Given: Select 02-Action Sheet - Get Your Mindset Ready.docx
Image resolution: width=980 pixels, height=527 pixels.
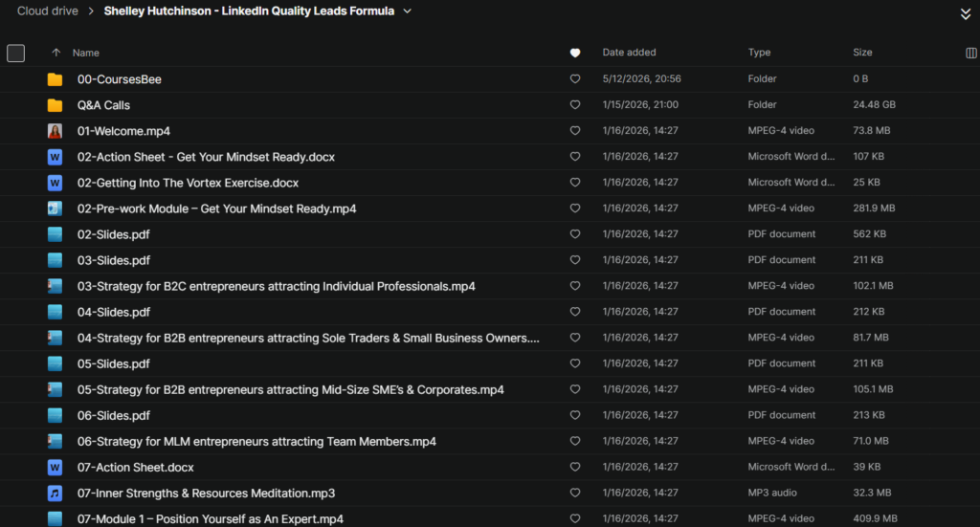Looking at the screenshot, I should [207, 157].
